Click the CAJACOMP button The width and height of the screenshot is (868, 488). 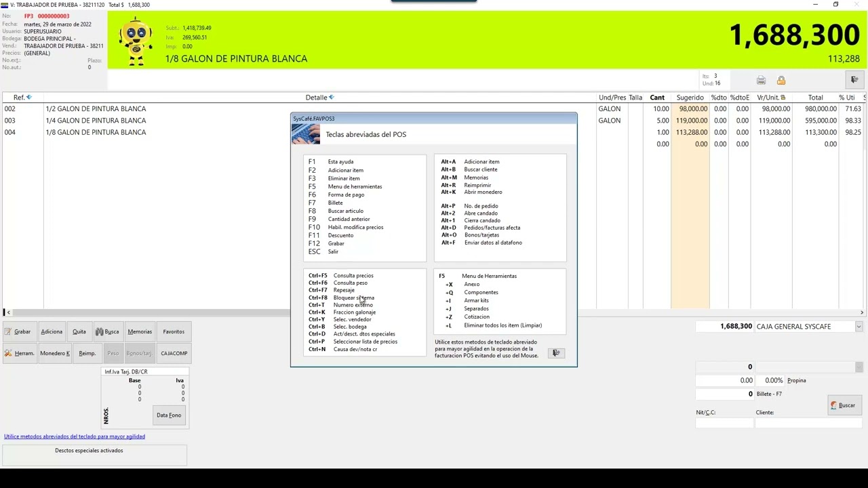(174, 353)
